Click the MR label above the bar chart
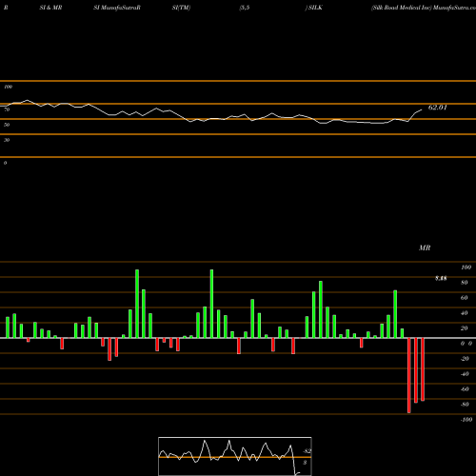476x476 pixels. 425,248
